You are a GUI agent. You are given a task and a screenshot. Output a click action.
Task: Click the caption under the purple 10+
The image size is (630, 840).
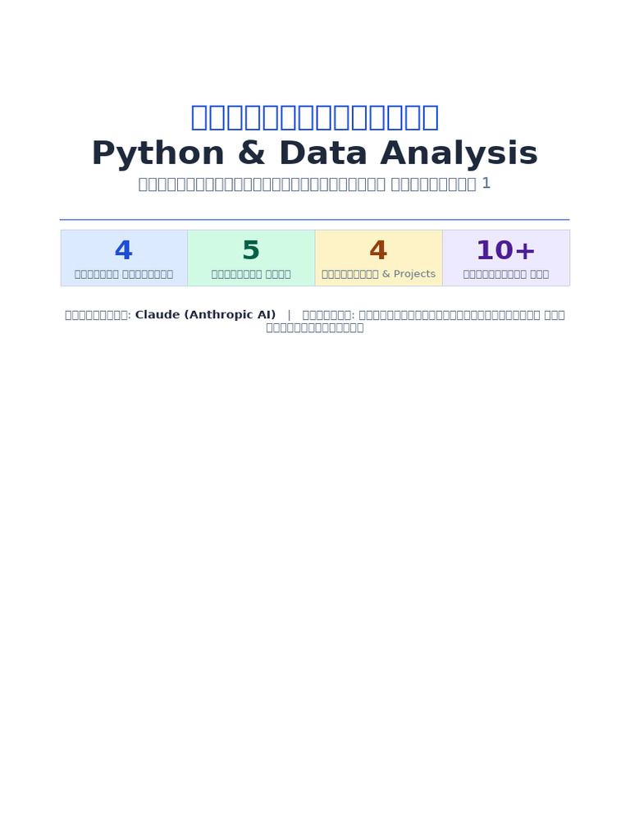[x=505, y=274]
